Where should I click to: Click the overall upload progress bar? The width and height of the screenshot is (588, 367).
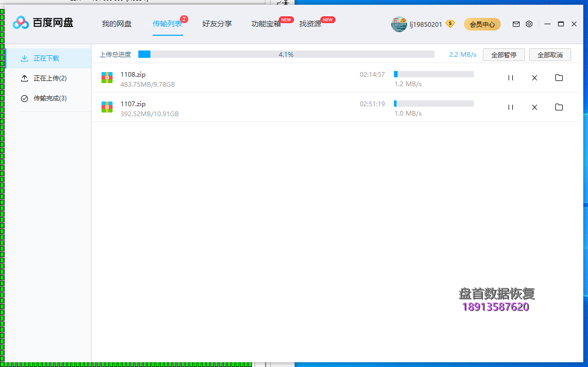pos(286,54)
